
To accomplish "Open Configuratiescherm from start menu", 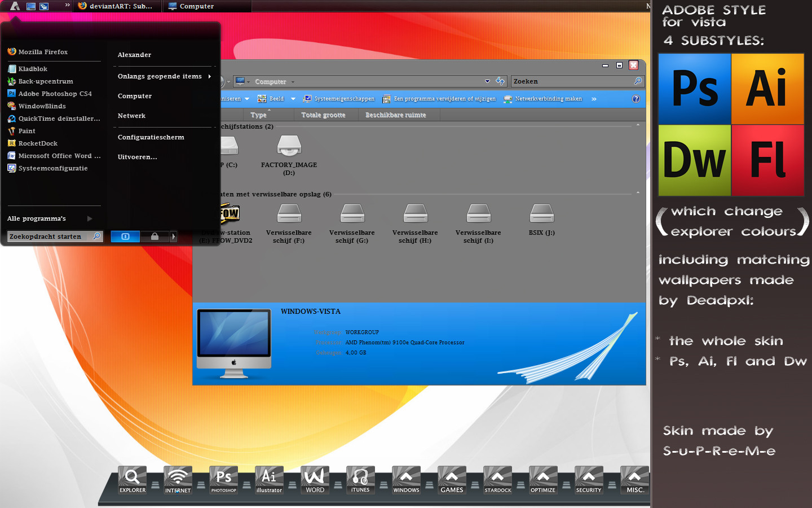I will click(151, 137).
